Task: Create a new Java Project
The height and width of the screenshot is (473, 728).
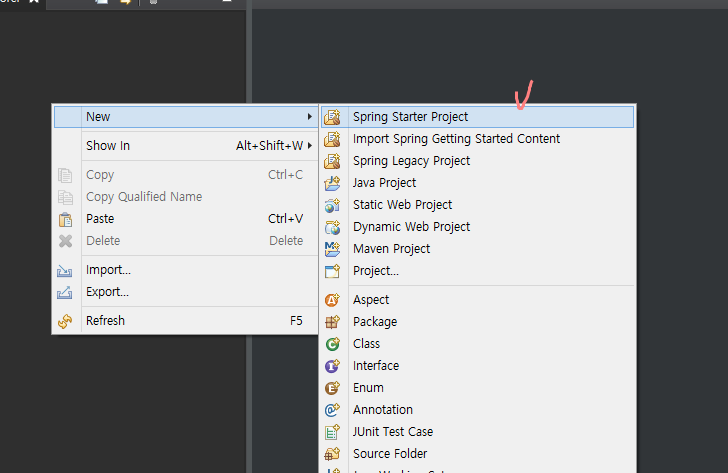Action: [477, 183]
